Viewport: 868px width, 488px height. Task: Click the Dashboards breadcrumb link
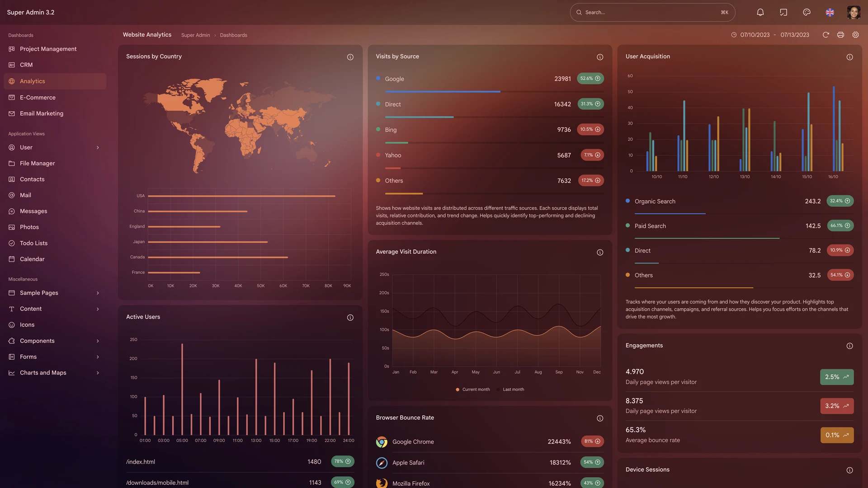coord(233,35)
